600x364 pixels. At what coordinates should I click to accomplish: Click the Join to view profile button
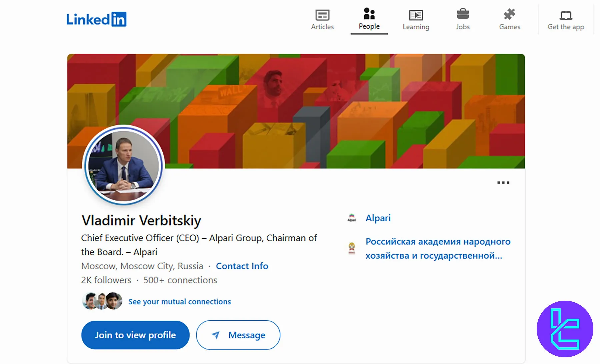coord(135,335)
